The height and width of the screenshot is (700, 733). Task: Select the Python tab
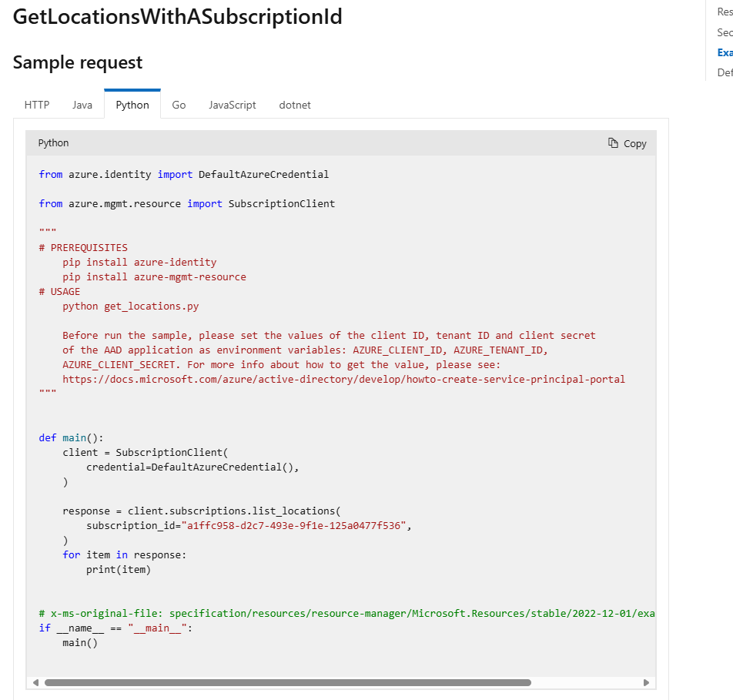[132, 105]
